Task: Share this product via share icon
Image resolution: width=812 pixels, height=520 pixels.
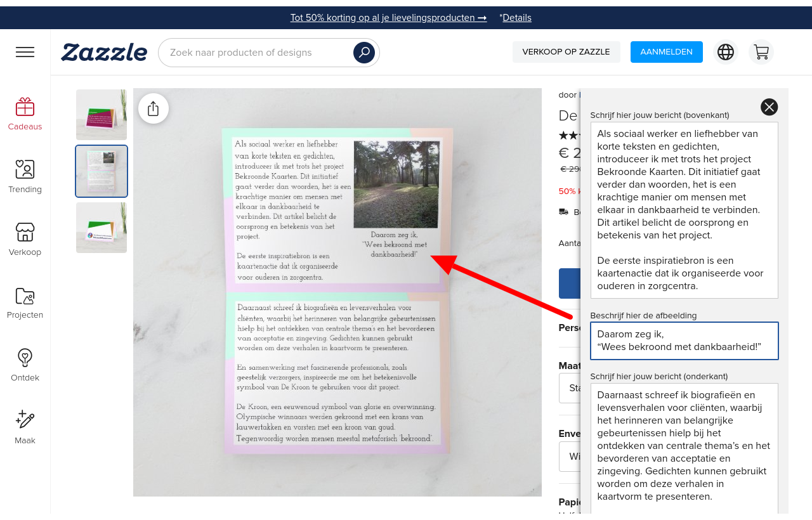Action: tap(153, 108)
